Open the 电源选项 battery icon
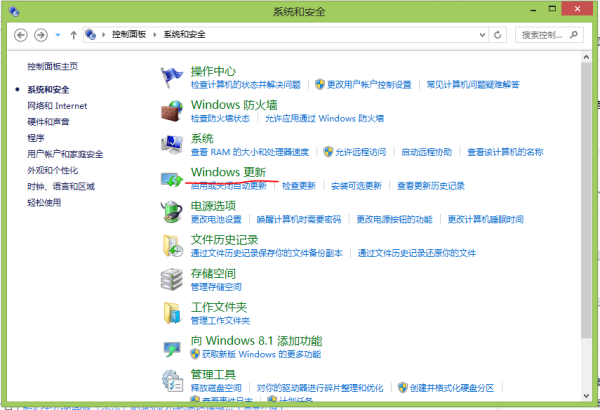This screenshot has width=600, height=410. tap(172, 212)
